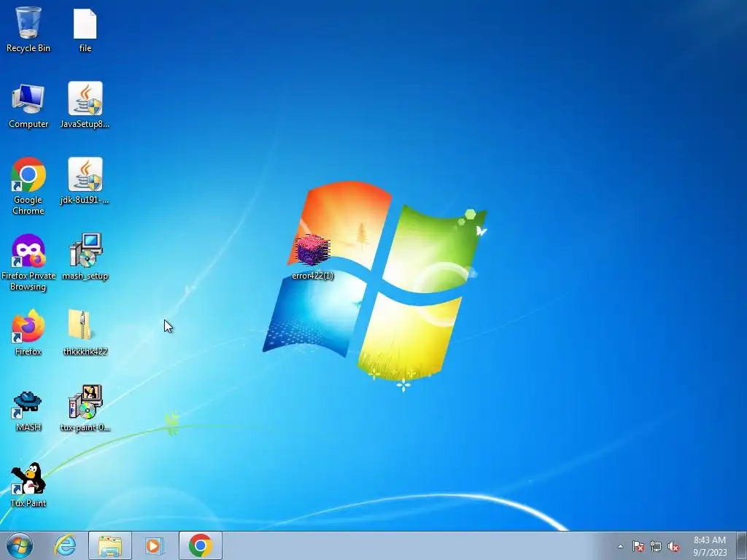The image size is (747, 560).
Task: Click the Show desktop strip at taskbar end
Action: 742,545
